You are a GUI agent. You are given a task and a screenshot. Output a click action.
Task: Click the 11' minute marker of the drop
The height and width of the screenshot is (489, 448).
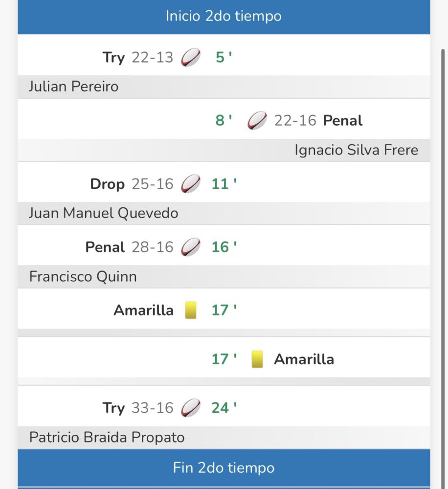tap(224, 184)
